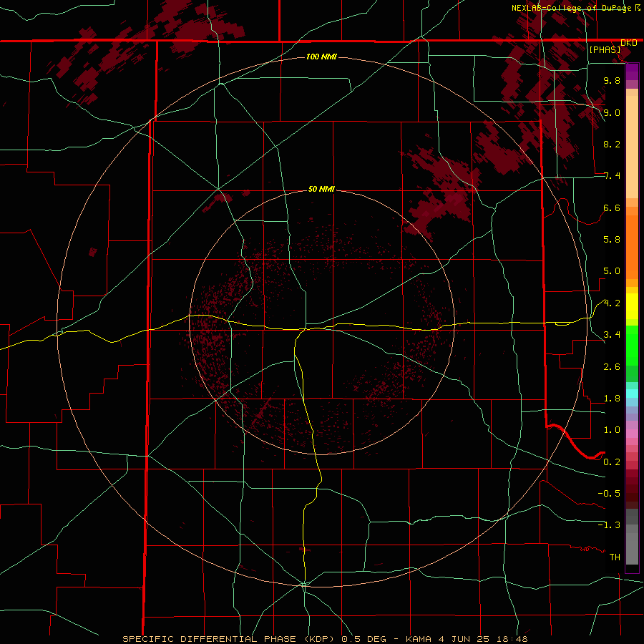Image resolution: width=644 pixels, height=644 pixels.
Task: Click the 9.0 value on the color scale
Action: 612,112
